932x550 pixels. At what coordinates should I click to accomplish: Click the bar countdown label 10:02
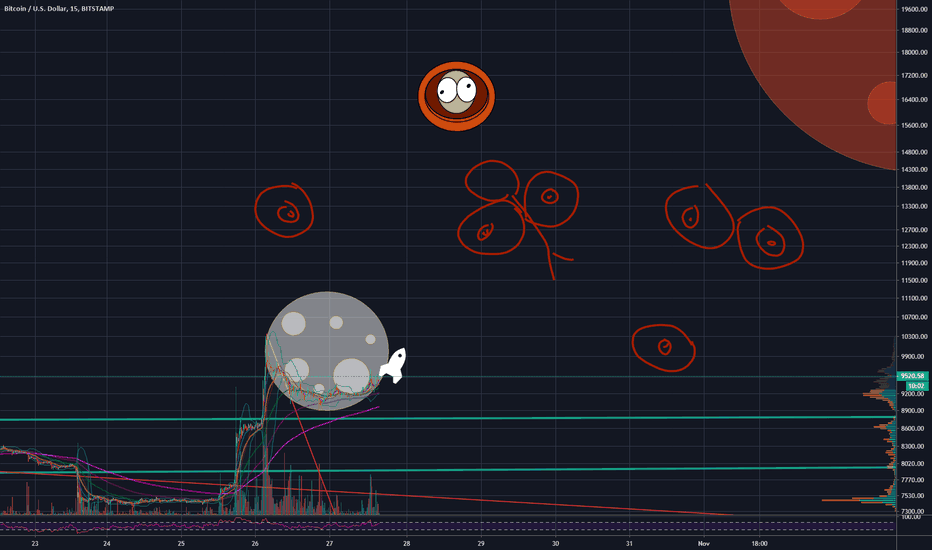[917, 386]
